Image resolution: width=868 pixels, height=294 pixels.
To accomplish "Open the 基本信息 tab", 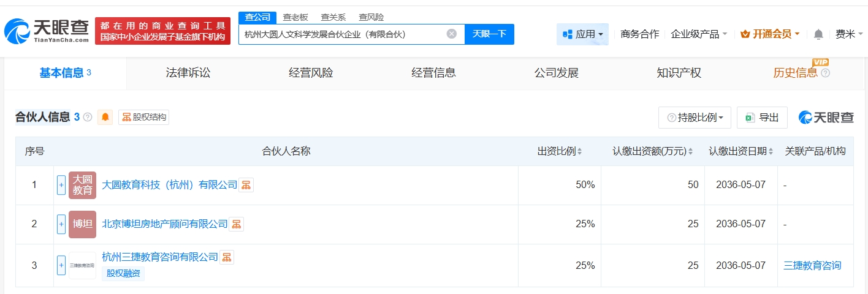I will point(66,73).
